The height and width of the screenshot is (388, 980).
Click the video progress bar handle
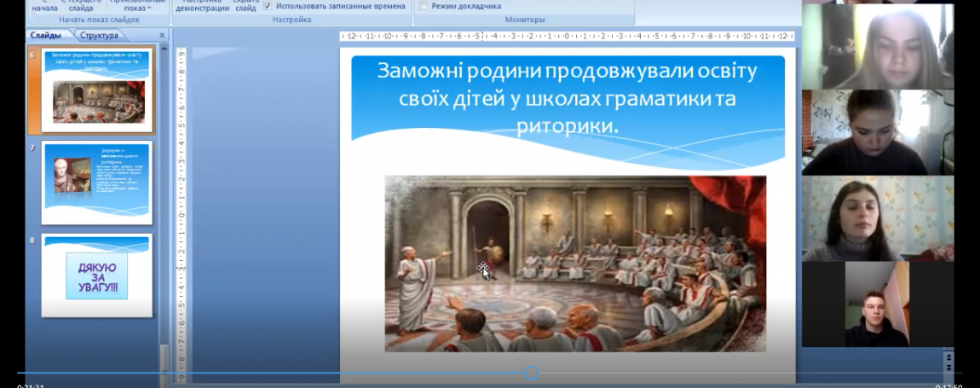[x=532, y=373]
